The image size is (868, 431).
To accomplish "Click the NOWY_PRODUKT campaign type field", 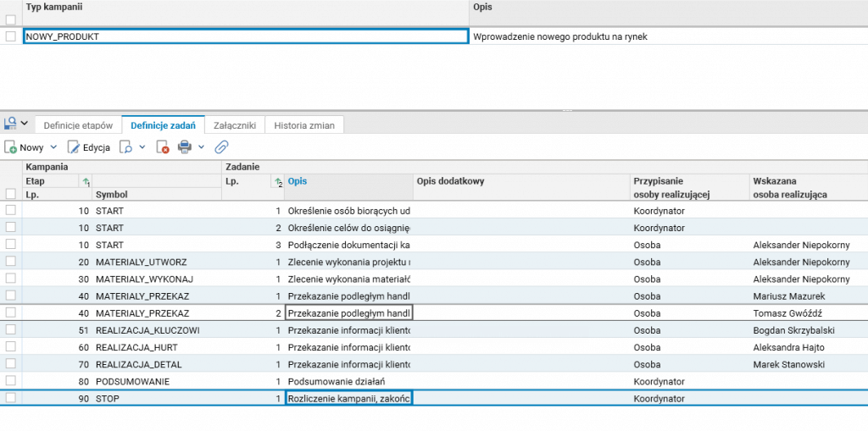I will (245, 36).
